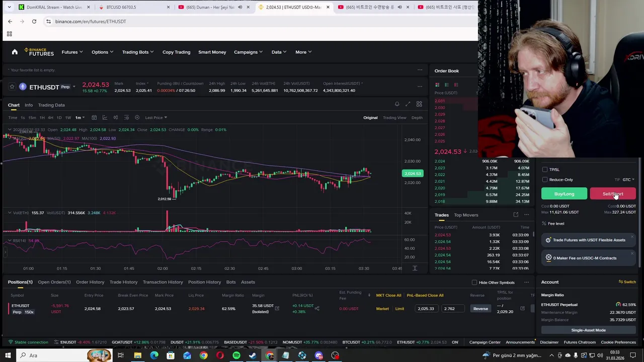The width and height of the screenshot is (644, 362).
Task: Open the price alert bell icon
Action: tap(397, 104)
